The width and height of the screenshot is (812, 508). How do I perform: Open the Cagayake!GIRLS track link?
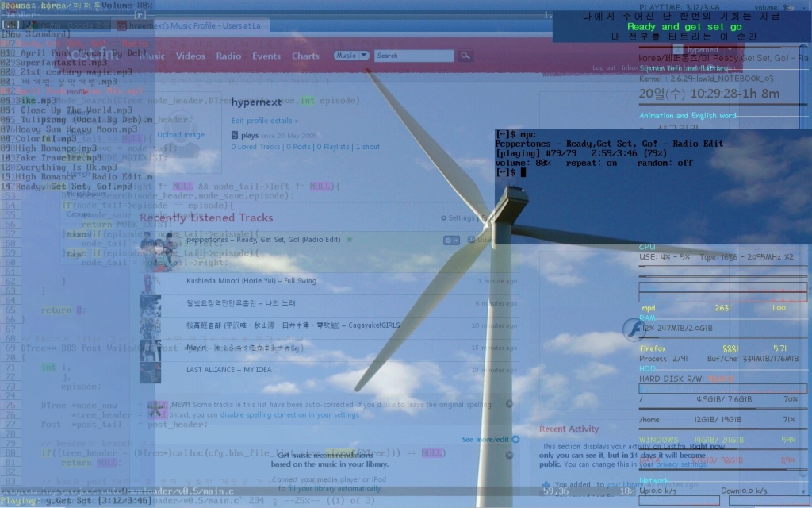pyautogui.click(x=293, y=325)
